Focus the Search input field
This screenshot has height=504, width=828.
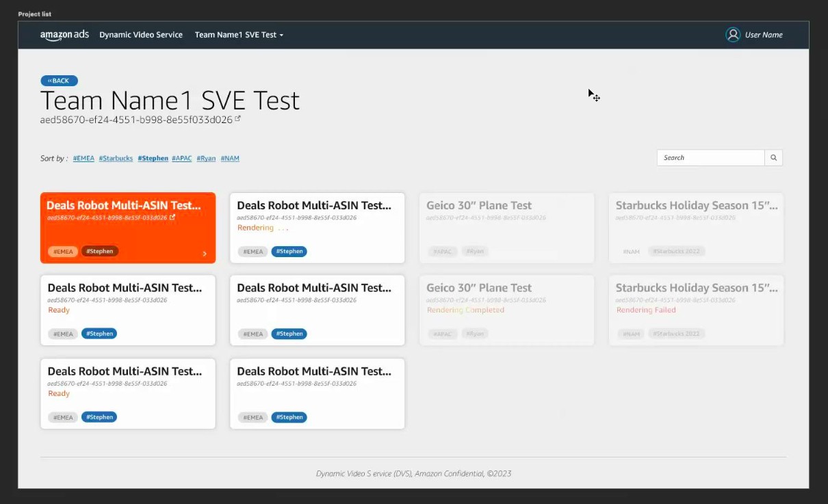tap(711, 158)
